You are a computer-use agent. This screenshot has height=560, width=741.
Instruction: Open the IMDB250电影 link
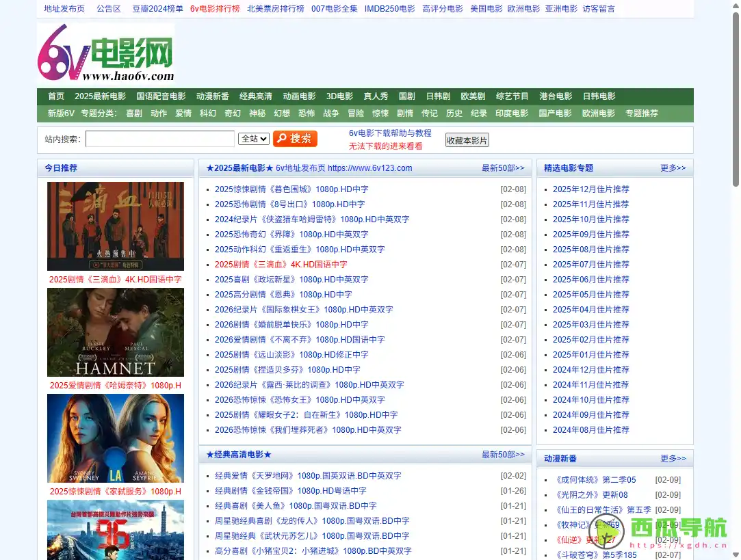pos(390,9)
